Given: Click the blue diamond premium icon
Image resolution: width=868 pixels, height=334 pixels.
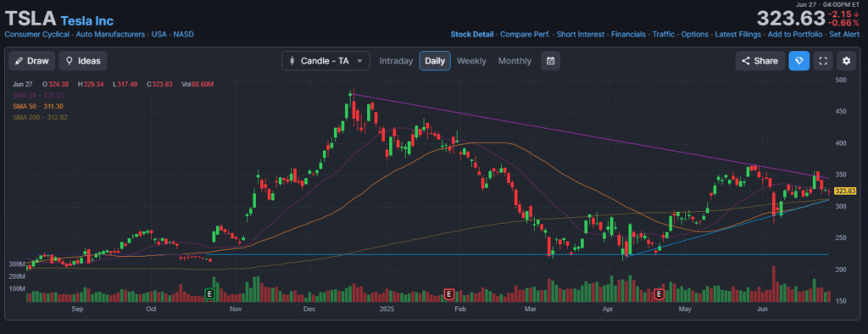Looking at the screenshot, I should 798,61.
